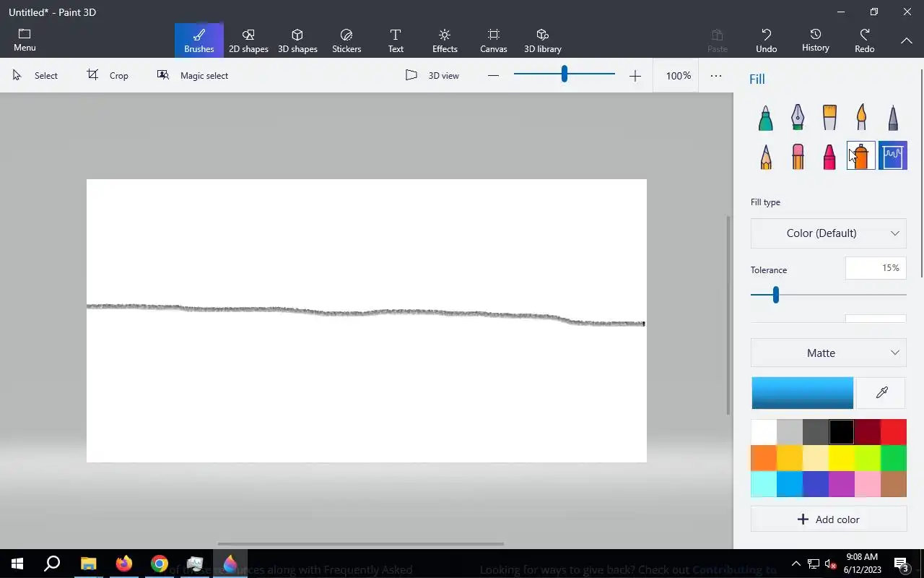Zoom out with the minus button

(493, 75)
